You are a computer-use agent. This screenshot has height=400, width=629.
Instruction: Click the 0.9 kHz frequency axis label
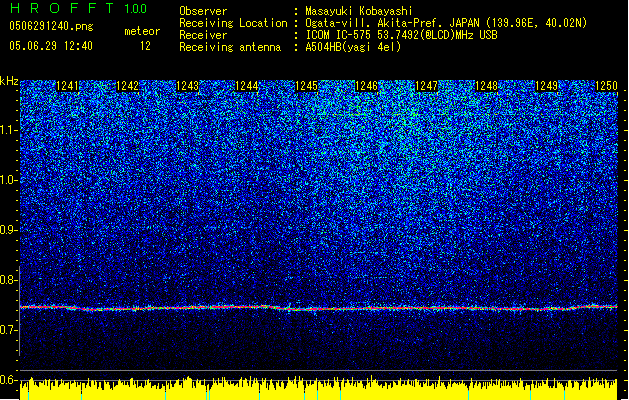(x=8, y=230)
